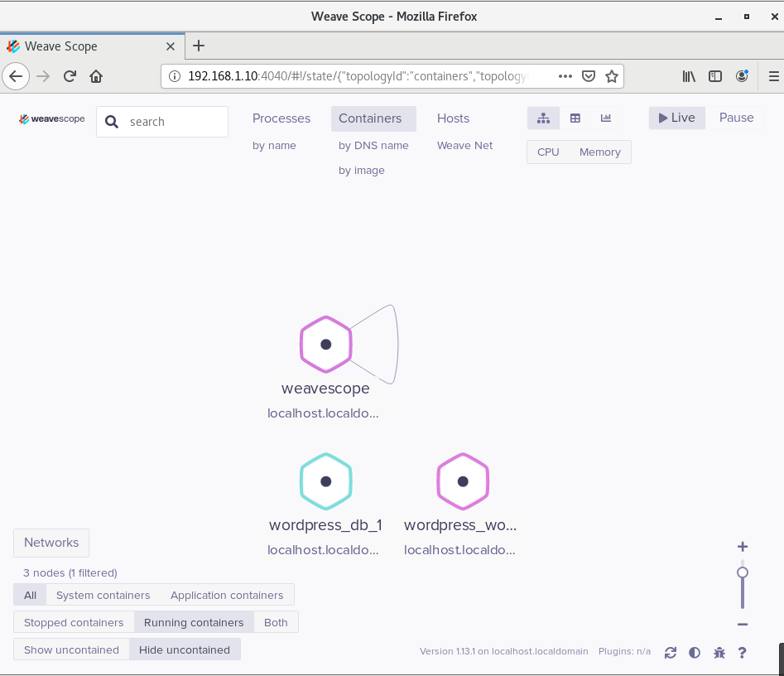
Task: Open the debug bug icon
Action: pos(719,653)
